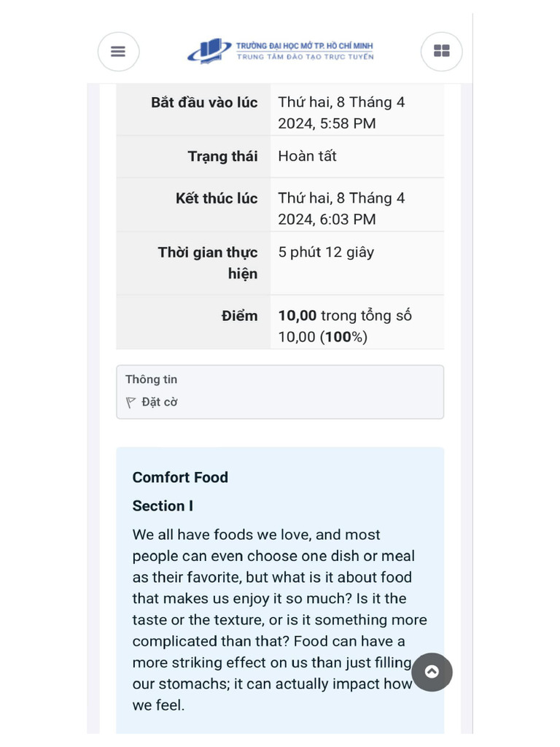Viewport: 560px width, 747px height.
Task: Click the Comfort Food heading
Action: tap(180, 477)
